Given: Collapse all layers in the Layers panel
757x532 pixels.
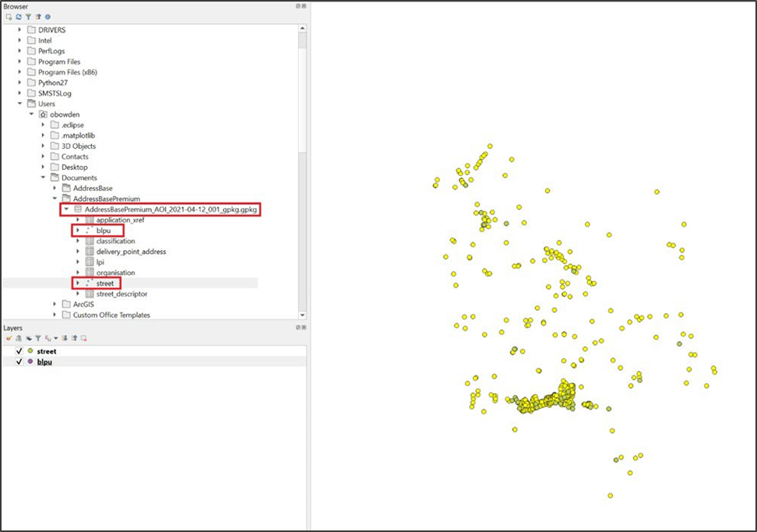Looking at the screenshot, I should click(74, 338).
